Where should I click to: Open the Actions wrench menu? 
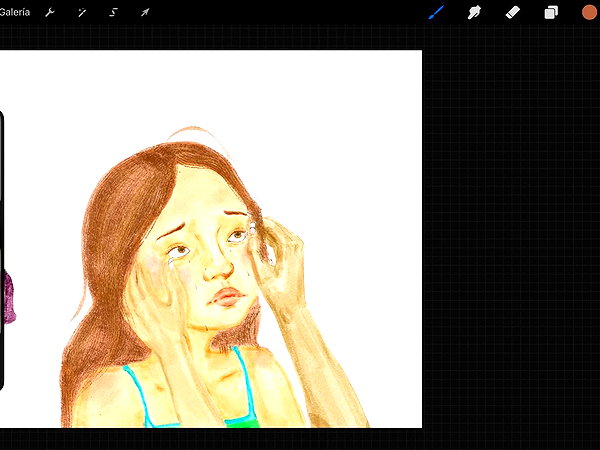click(x=50, y=13)
